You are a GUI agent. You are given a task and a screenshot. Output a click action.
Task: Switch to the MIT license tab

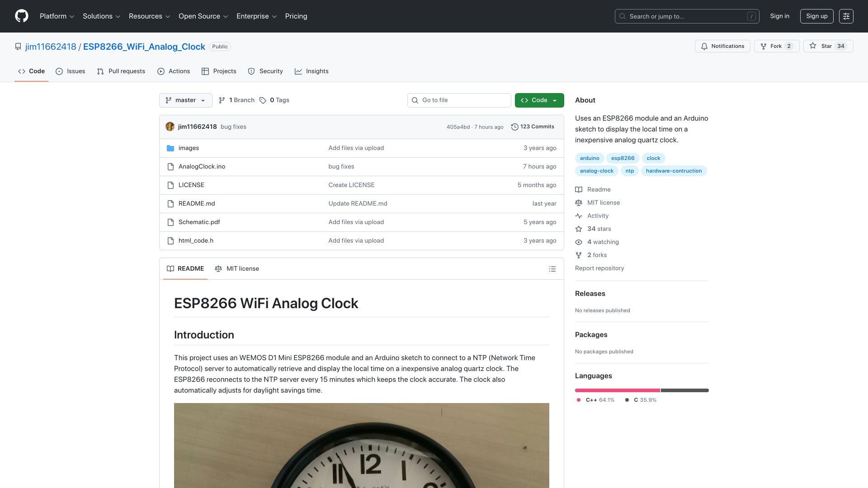point(237,269)
